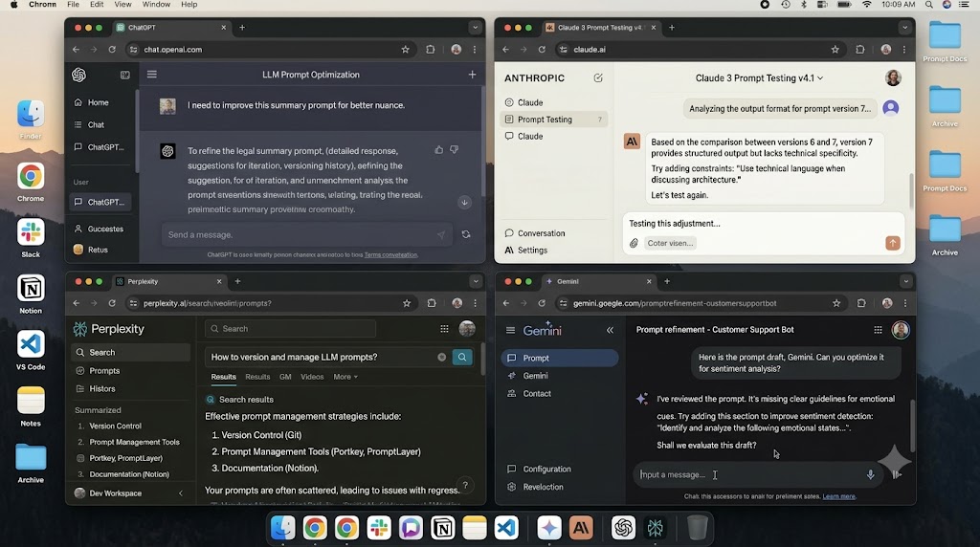Select Prompt Testing in Claude sidebar
The height and width of the screenshot is (547, 980).
pos(554,120)
